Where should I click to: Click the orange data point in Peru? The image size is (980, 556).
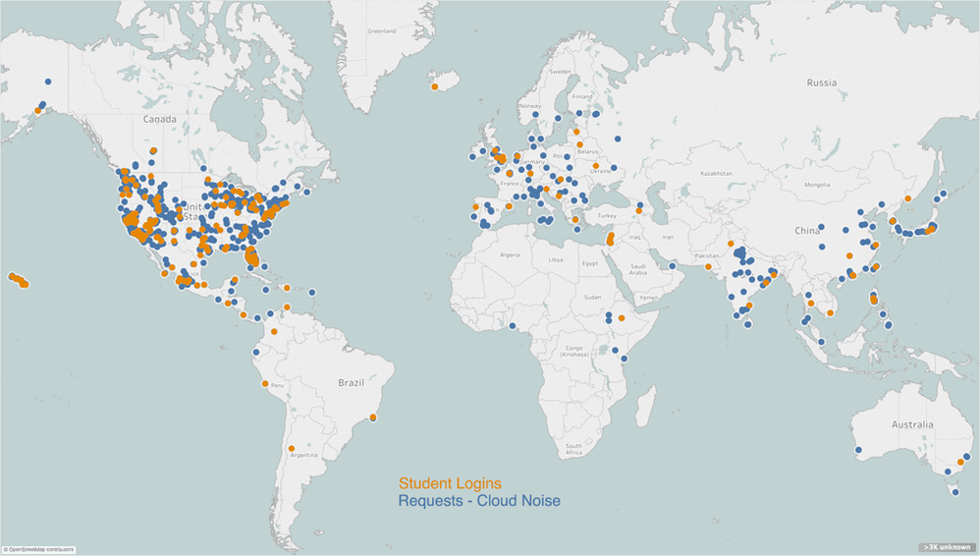tap(265, 384)
